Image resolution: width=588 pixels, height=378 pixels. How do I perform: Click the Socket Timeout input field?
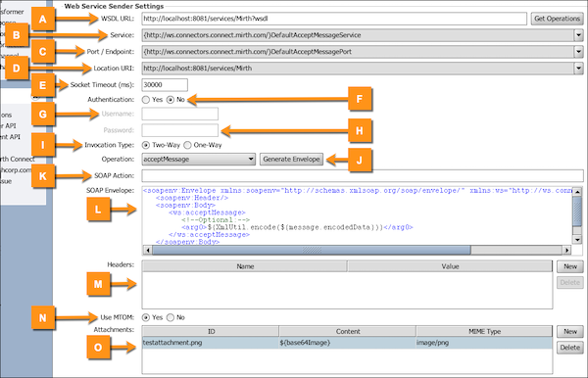tap(165, 85)
